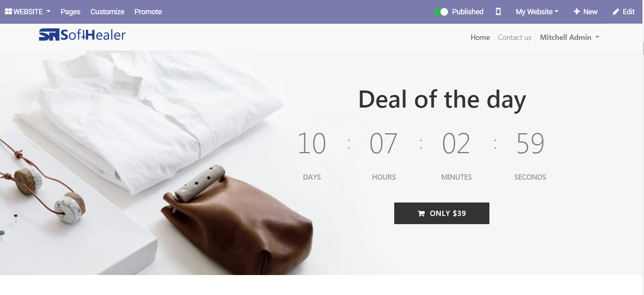Go to the Home page link

coord(480,37)
